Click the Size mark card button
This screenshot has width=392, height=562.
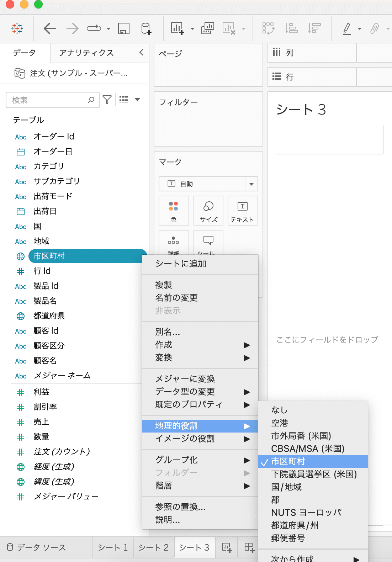pos(208,211)
